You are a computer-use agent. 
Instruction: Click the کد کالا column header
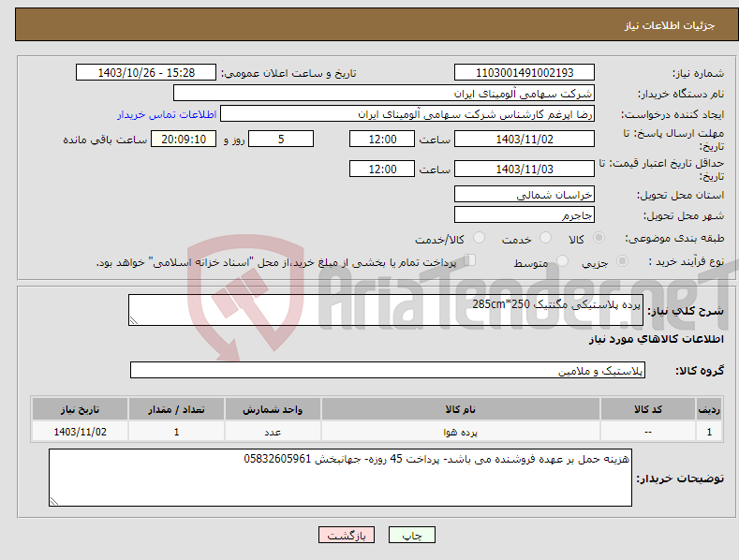pyautogui.click(x=648, y=409)
